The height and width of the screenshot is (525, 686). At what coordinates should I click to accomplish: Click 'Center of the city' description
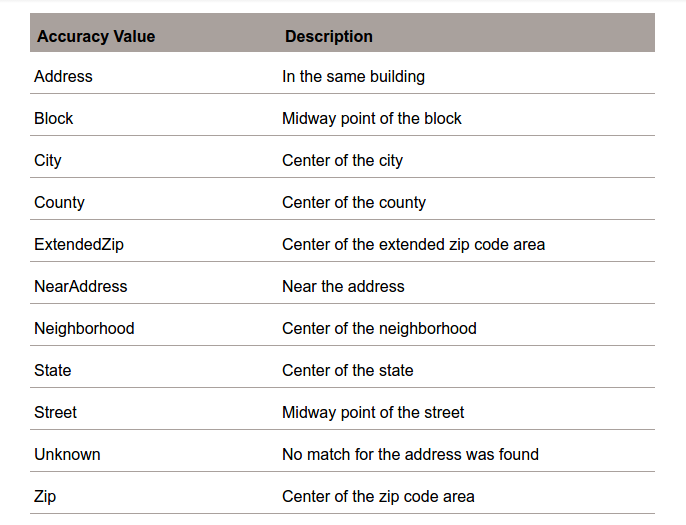click(x=342, y=160)
